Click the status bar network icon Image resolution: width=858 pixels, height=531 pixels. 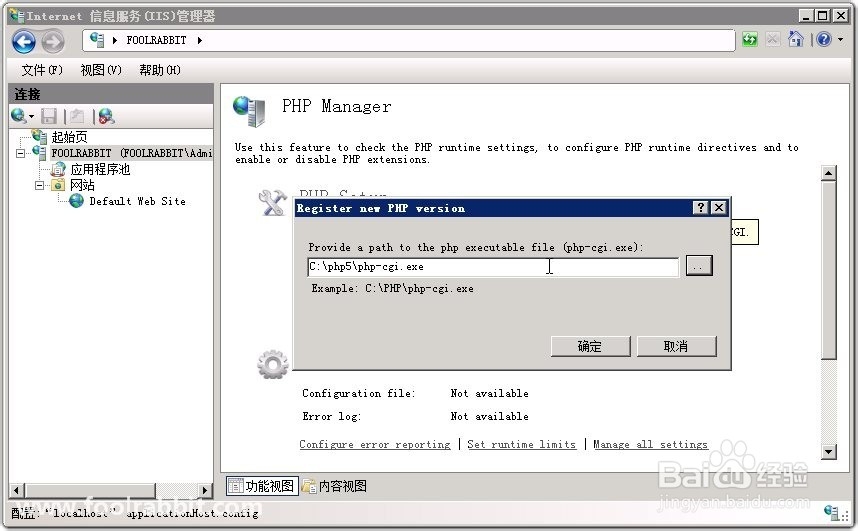pyautogui.click(x=832, y=512)
